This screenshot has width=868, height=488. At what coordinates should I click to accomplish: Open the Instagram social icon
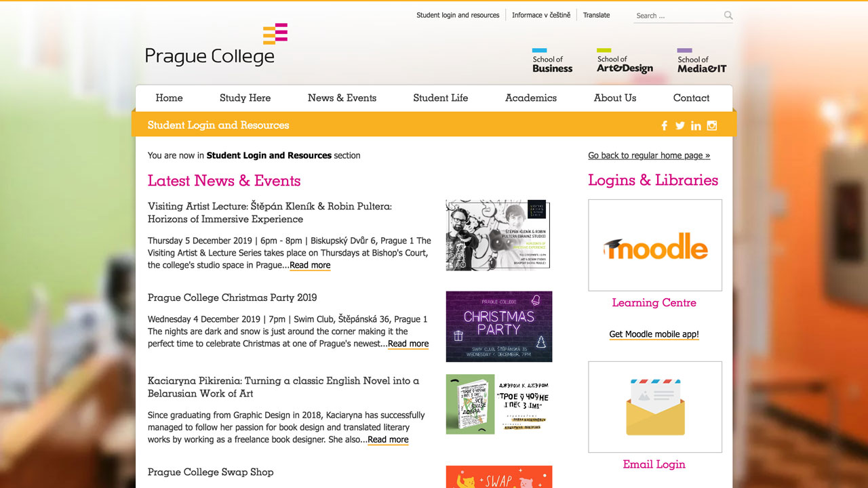(711, 125)
